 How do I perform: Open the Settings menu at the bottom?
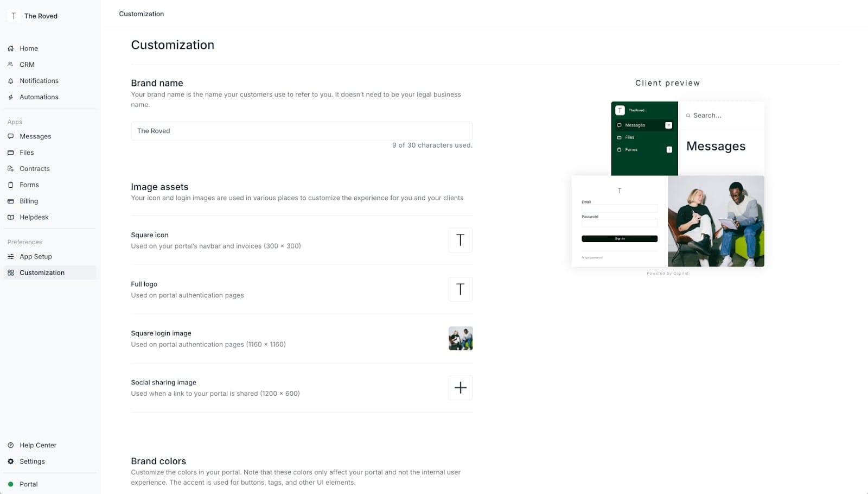click(x=33, y=461)
